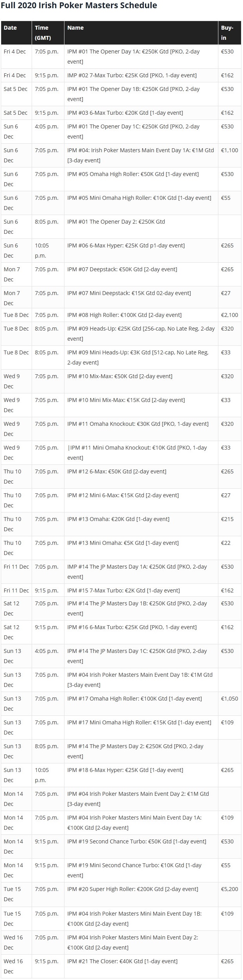This screenshot has width=243, height=980.
Task: Select the Full 2020 Irish Poker Masters Schedule heading
Action: [79, 5]
